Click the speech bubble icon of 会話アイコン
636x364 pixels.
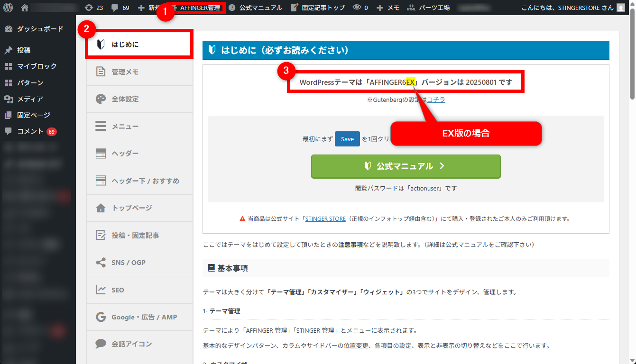click(101, 344)
